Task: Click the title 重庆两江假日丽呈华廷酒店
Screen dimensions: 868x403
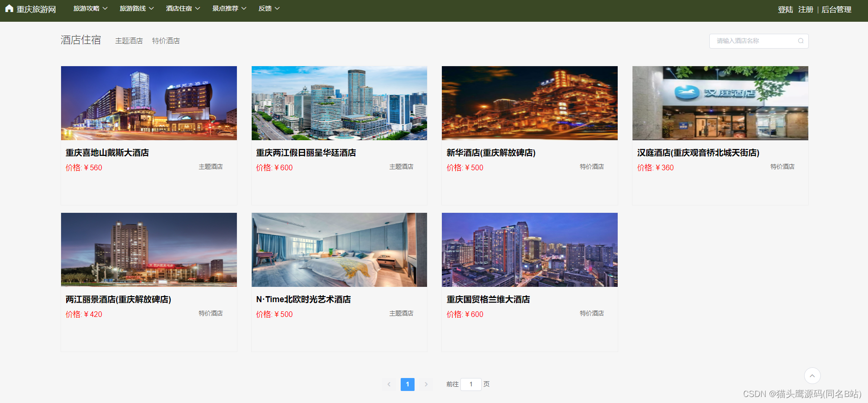Action: [x=306, y=153]
